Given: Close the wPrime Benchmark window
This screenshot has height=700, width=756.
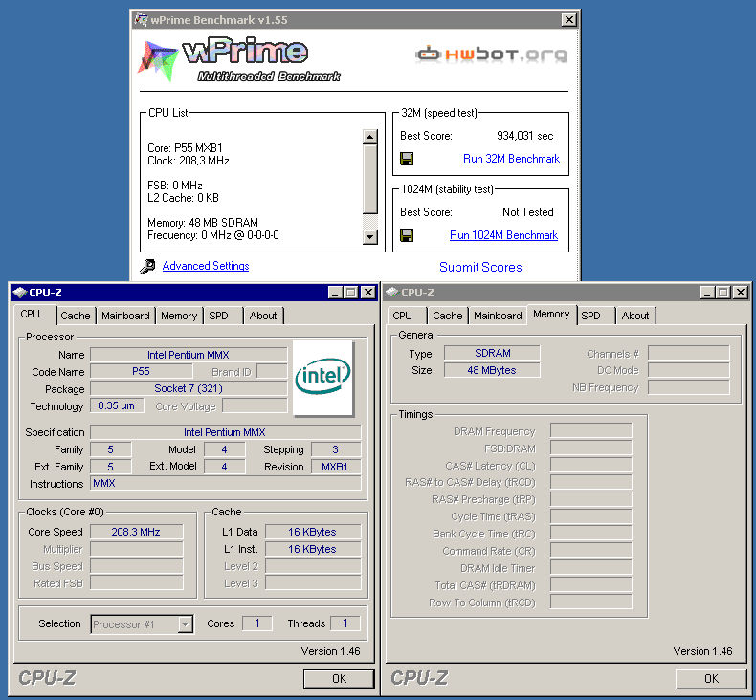Looking at the screenshot, I should pyautogui.click(x=569, y=20).
